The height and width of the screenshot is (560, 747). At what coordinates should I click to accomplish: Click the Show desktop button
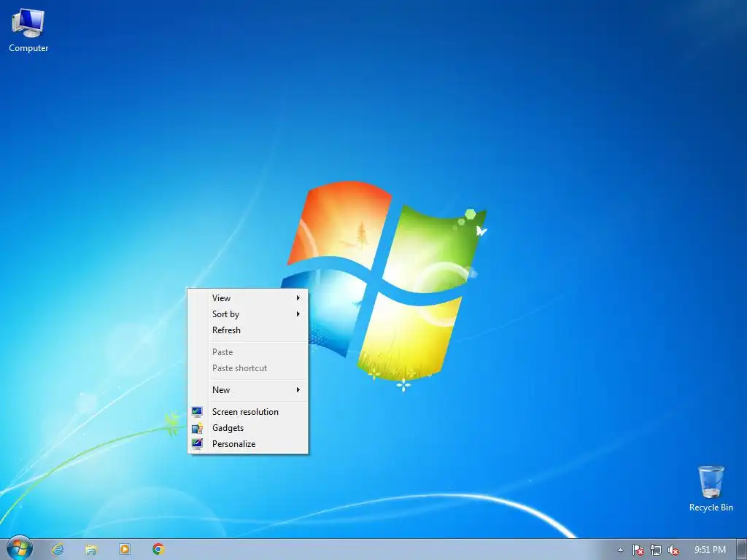[x=741, y=550]
